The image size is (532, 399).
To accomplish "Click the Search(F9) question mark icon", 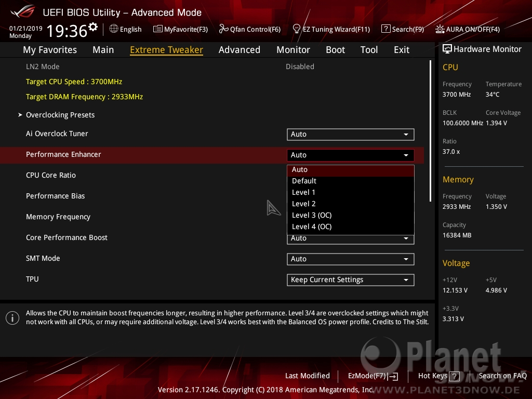I will tap(386, 29).
